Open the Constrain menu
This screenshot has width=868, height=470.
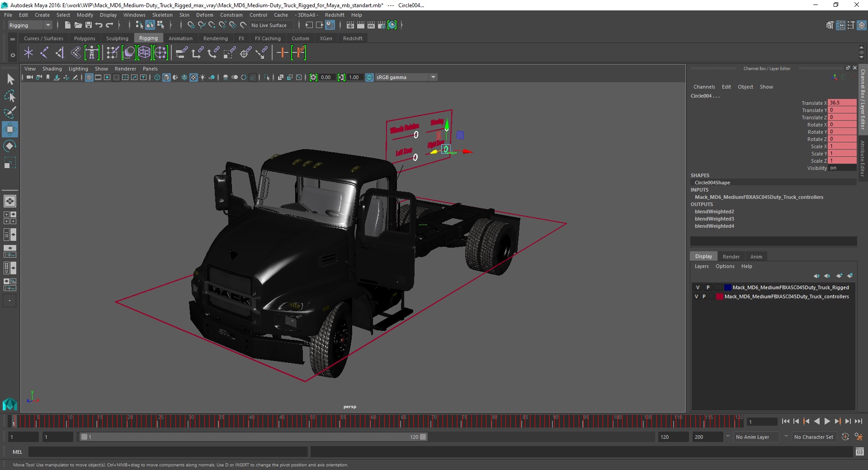pyautogui.click(x=231, y=15)
